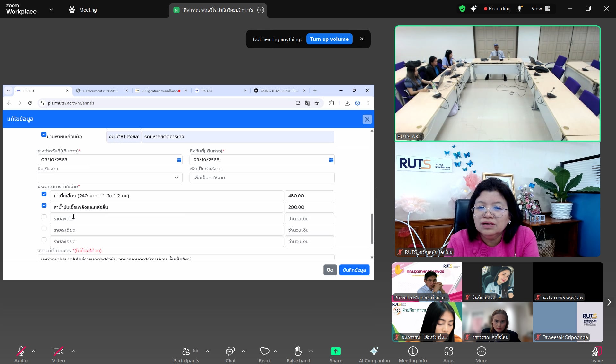This screenshot has height=364, width=616.
Task: Raise hand in the meeting
Action: coord(298,351)
